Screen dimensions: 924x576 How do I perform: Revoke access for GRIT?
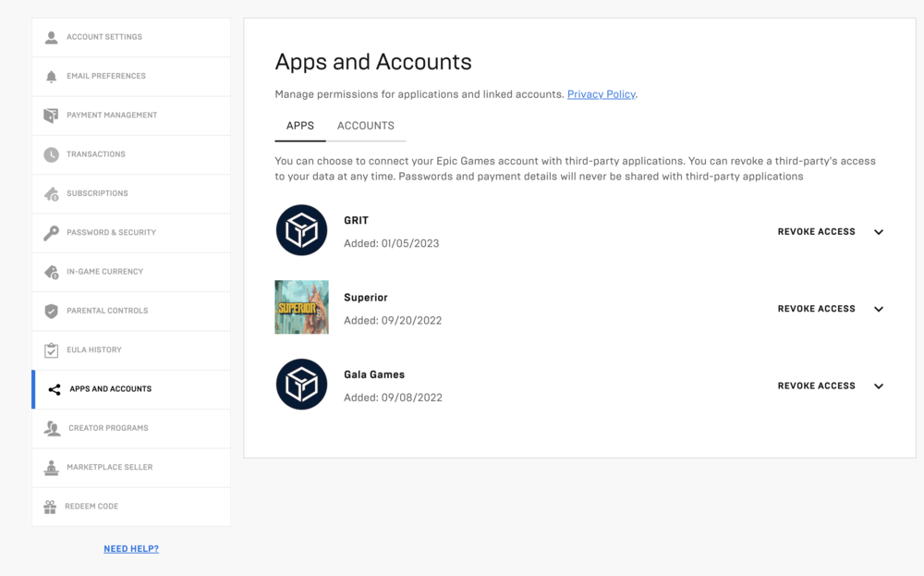pos(816,232)
